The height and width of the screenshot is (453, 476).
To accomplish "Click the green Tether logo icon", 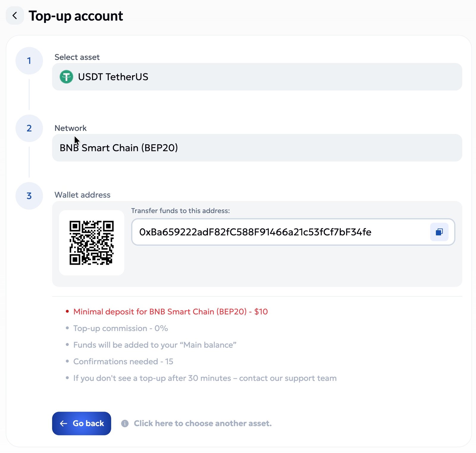I will click(66, 77).
